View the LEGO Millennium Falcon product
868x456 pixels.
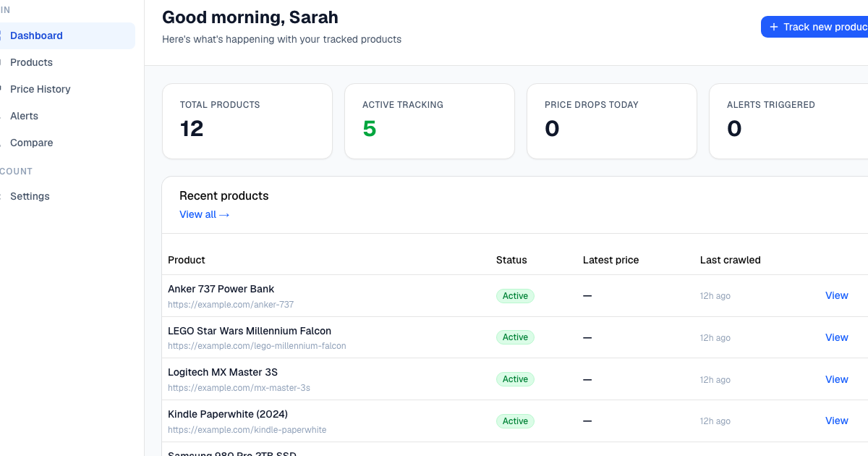point(836,337)
